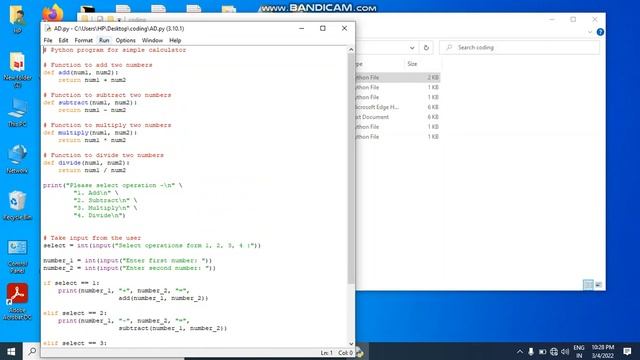Select the Control Panel desktop icon
Viewport: 640px width, 360px height.
point(17,256)
